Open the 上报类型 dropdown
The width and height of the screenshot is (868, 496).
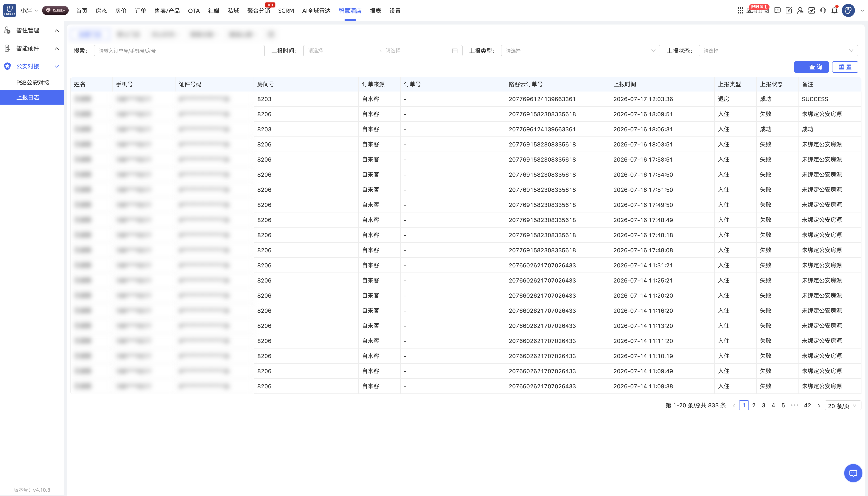click(581, 51)
